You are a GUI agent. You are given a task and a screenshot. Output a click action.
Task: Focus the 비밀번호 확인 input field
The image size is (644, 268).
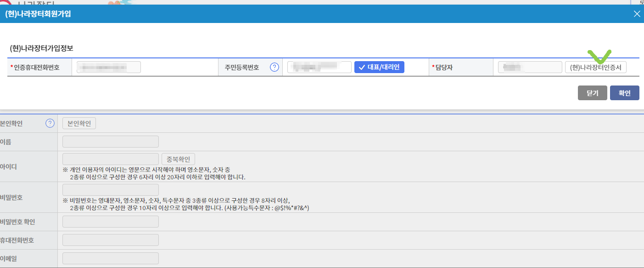[111, 222]
